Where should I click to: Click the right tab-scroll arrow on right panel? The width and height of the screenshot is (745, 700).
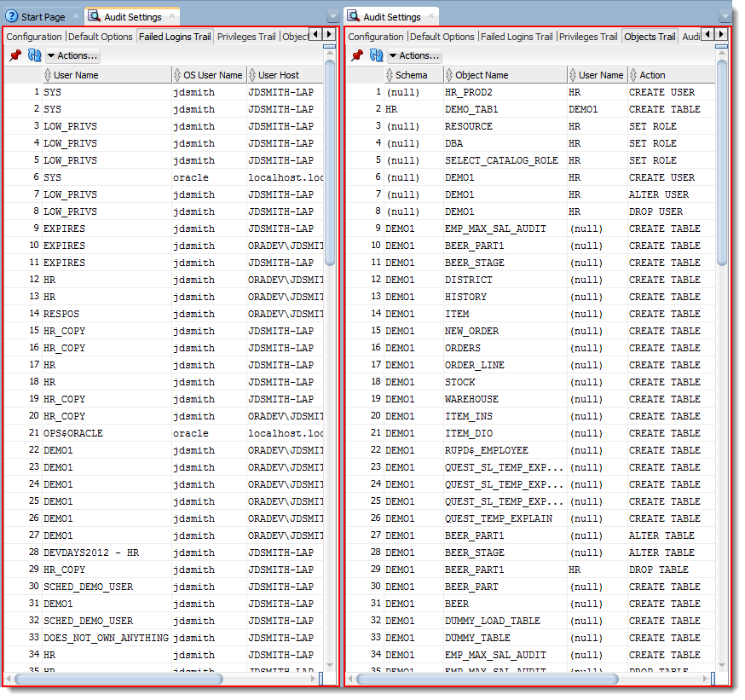[722, 36]
